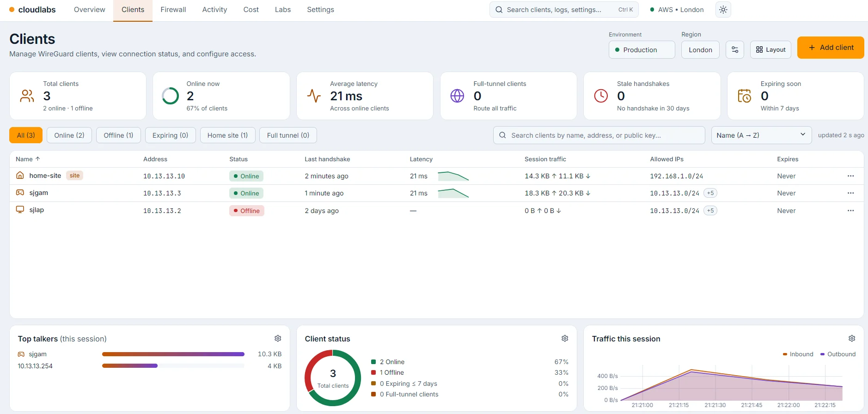The width and height of the screenshot is (868, 414).
Task: Select the All (3) filter chip
Action: click(26, 135)
